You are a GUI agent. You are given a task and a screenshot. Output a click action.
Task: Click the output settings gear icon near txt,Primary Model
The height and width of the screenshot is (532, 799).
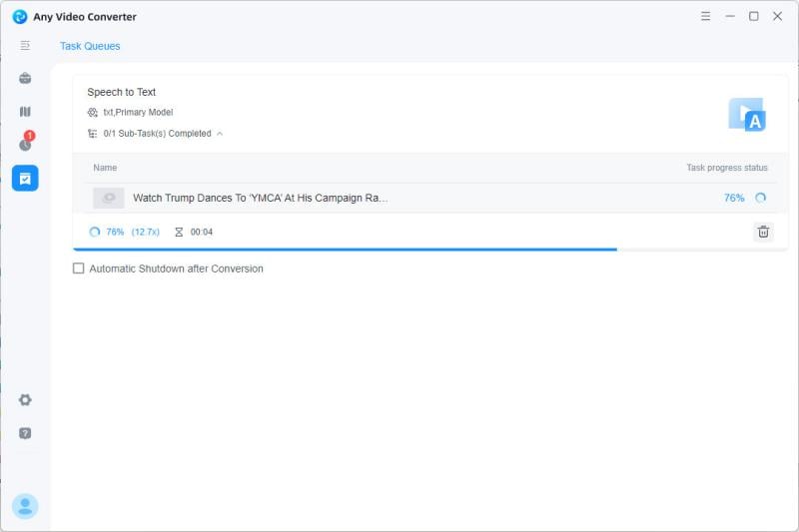92,113
